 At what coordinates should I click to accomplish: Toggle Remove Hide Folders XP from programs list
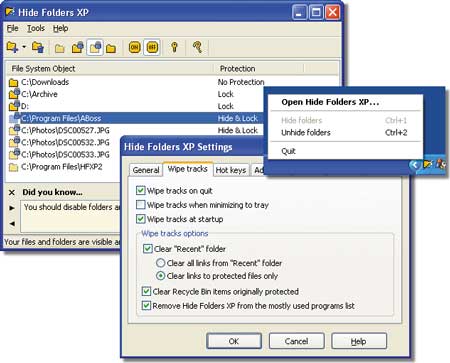[146, 305]
